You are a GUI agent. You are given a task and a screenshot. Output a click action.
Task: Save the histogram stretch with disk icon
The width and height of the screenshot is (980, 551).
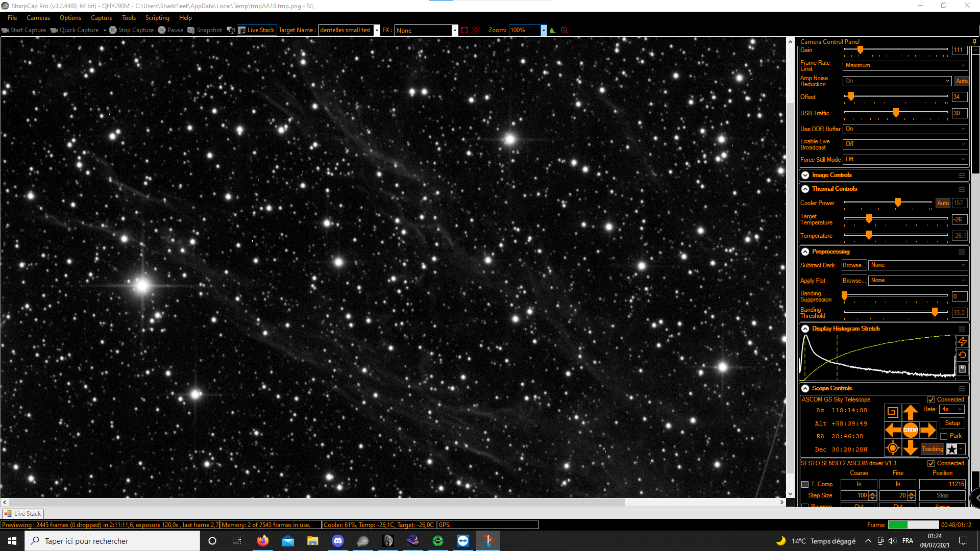962,369
